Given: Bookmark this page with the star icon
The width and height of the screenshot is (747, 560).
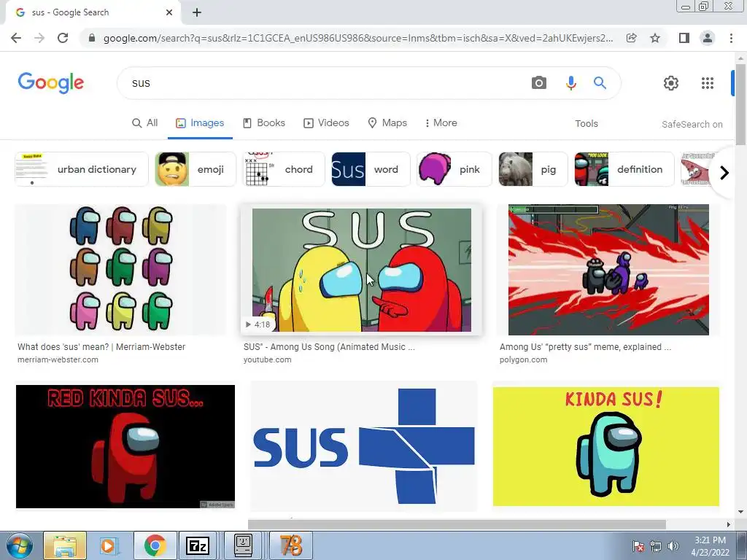Looking at the screenshot, I should click(x=655, y=38).
